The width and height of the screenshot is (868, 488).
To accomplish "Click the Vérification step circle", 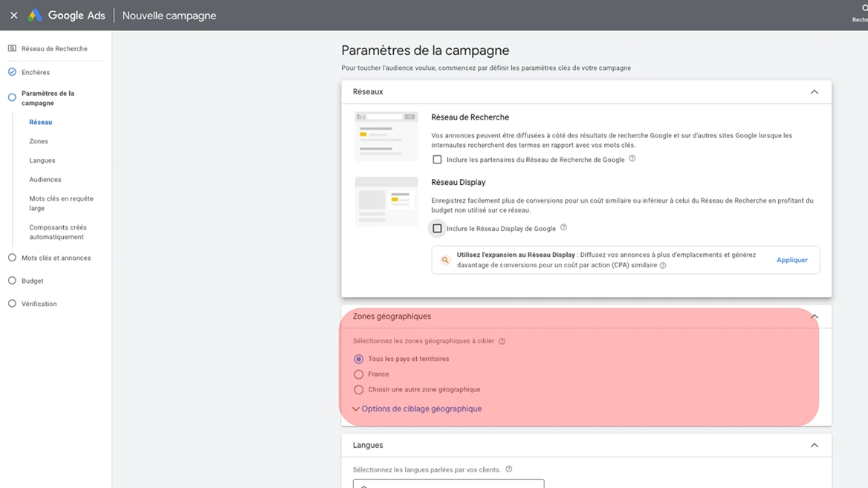I will (x=12, y=304).
